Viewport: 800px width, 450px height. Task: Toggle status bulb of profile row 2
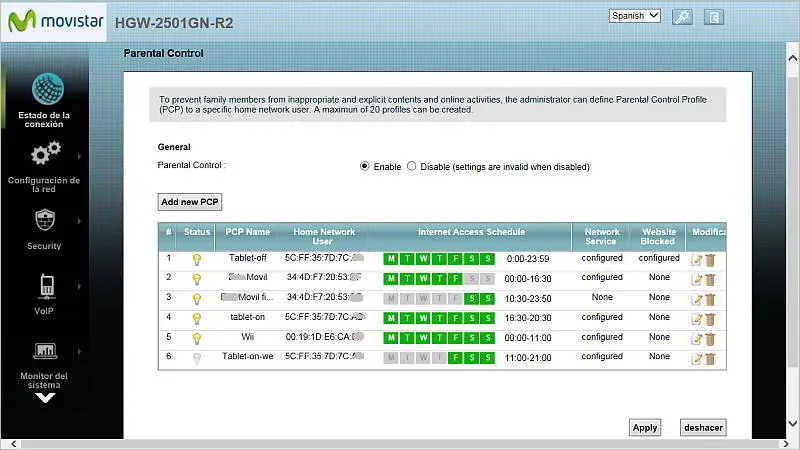197,280
